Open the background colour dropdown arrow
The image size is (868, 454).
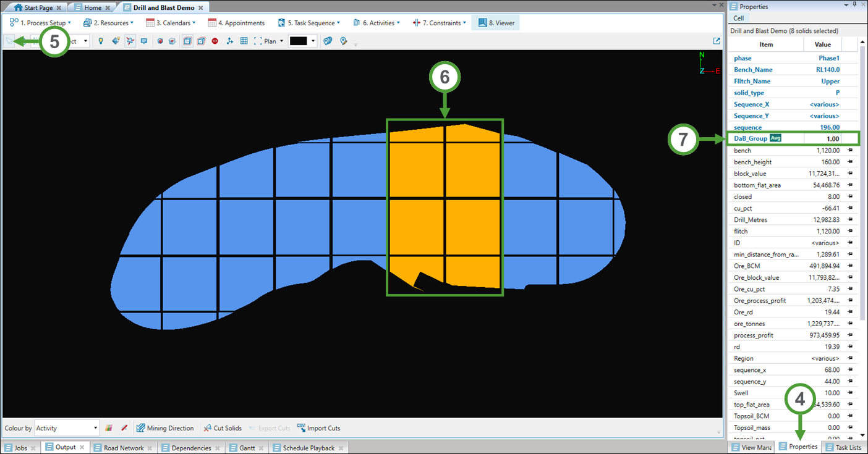point(313,41)
